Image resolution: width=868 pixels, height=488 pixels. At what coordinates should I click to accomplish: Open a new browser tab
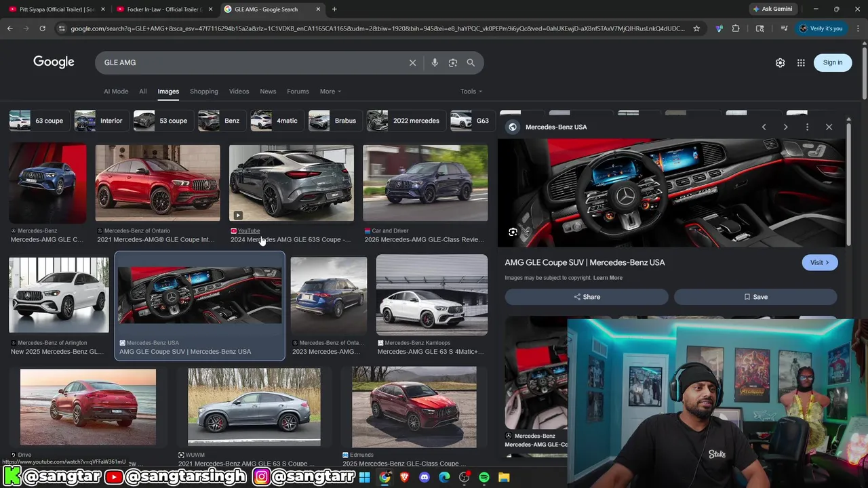click(x=334, y=9)
